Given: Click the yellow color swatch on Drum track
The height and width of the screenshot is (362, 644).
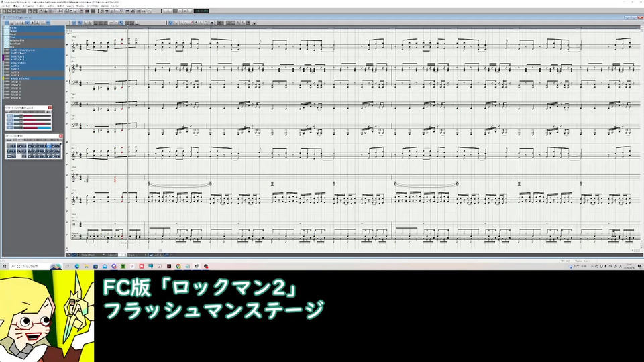Looking at the screenshot, I should (x=3, y=79).
